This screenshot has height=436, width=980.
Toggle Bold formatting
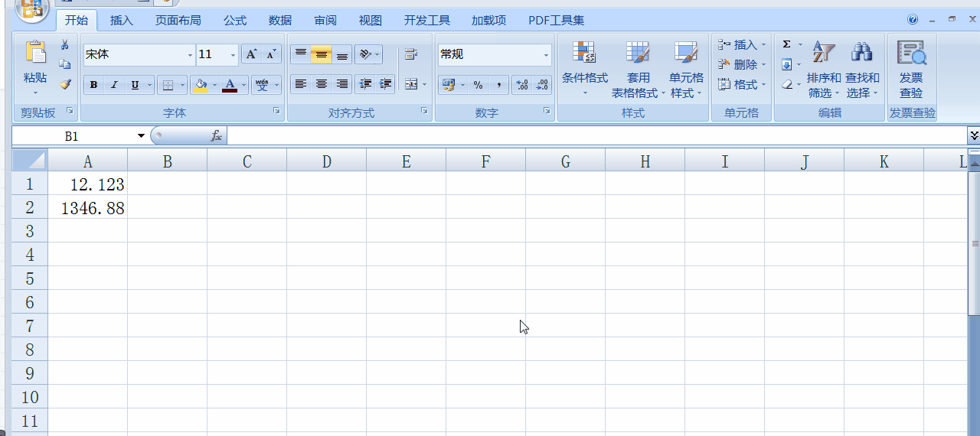point(93,85)
